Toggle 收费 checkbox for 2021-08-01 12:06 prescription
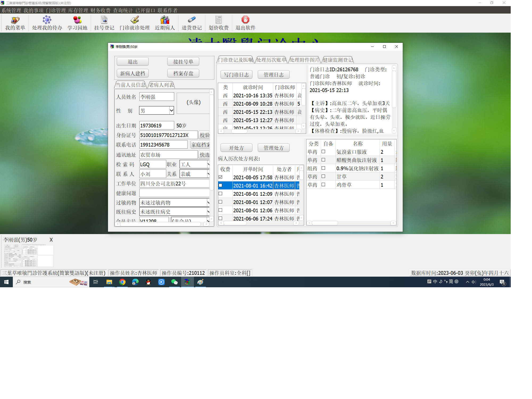Image resolution: width=532 pixels, height=399 pixels. pos(221,210)
